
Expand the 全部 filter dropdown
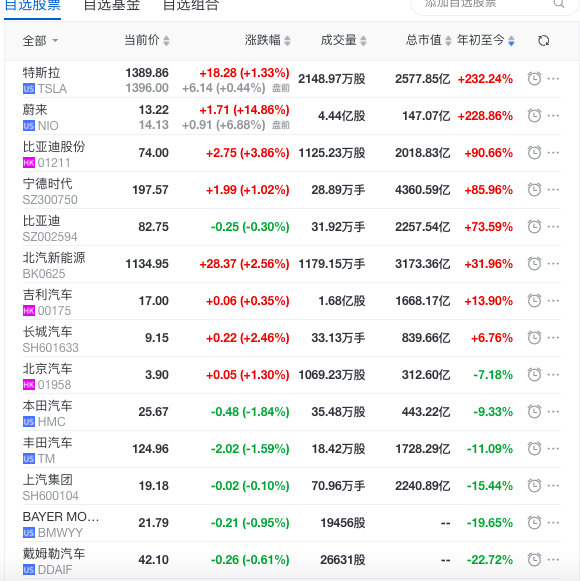click(40, 40)
